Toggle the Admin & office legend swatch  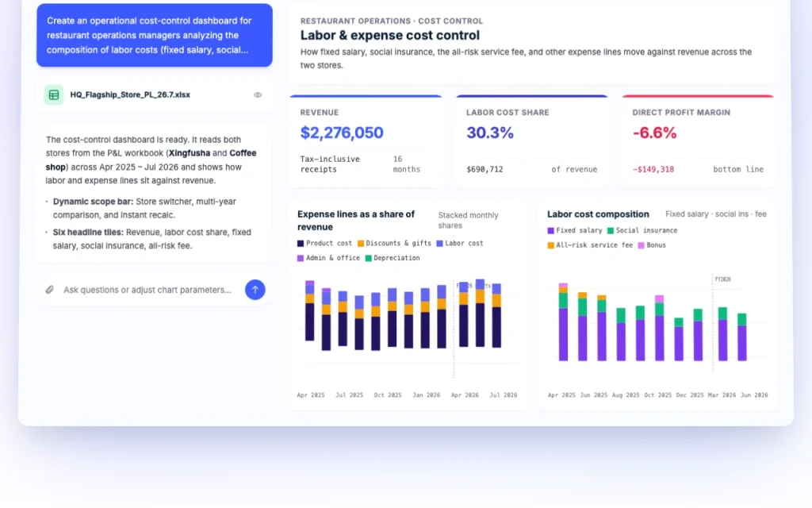coord(301,258)
